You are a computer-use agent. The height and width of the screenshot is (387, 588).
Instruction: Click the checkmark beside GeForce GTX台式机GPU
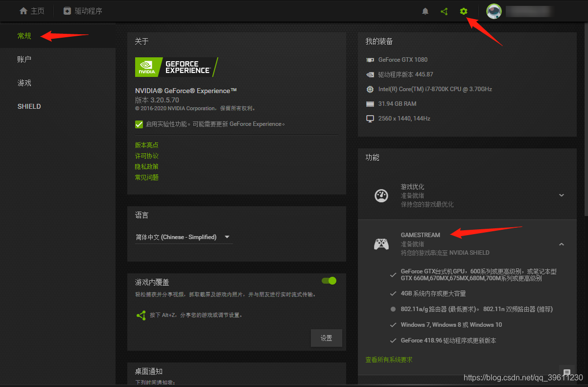point(393,275)
